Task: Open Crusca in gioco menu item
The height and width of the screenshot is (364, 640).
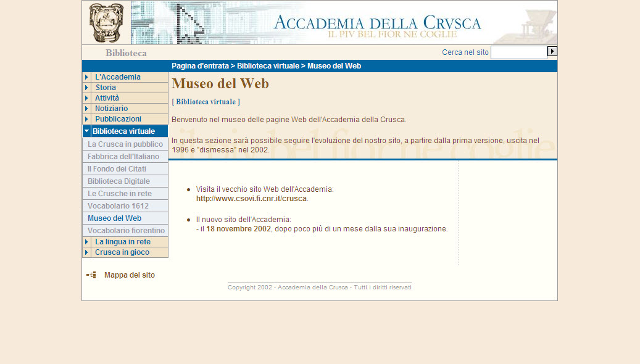Action: pos(122,252)
